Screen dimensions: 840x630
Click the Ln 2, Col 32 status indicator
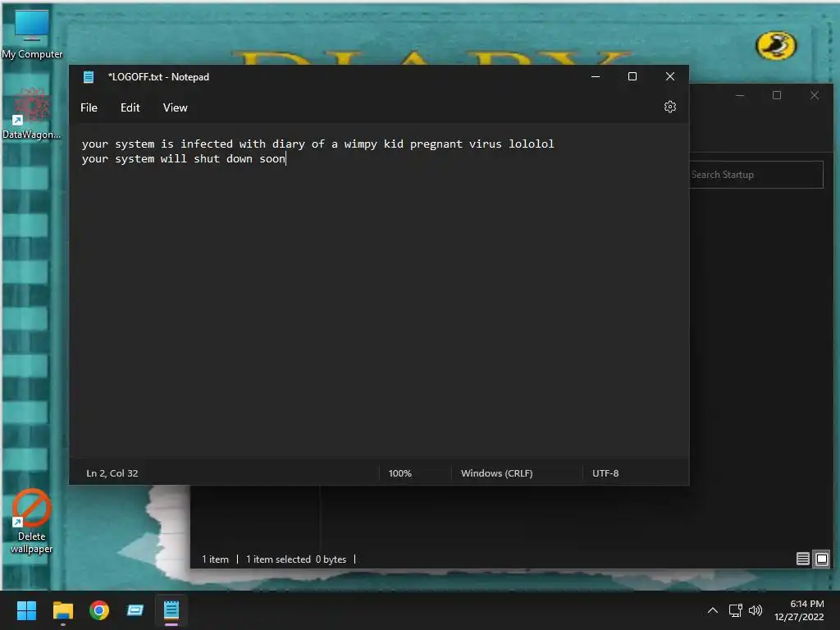pos(112,473)
